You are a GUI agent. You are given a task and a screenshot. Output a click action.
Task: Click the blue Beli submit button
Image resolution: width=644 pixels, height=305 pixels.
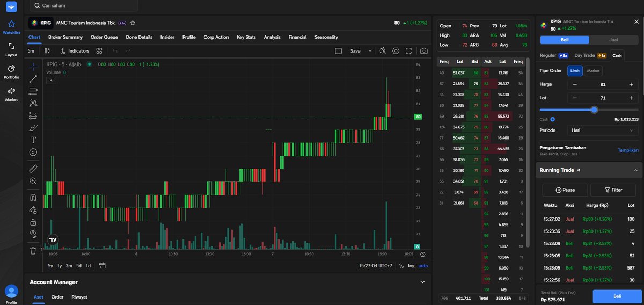tap(616, 296)
